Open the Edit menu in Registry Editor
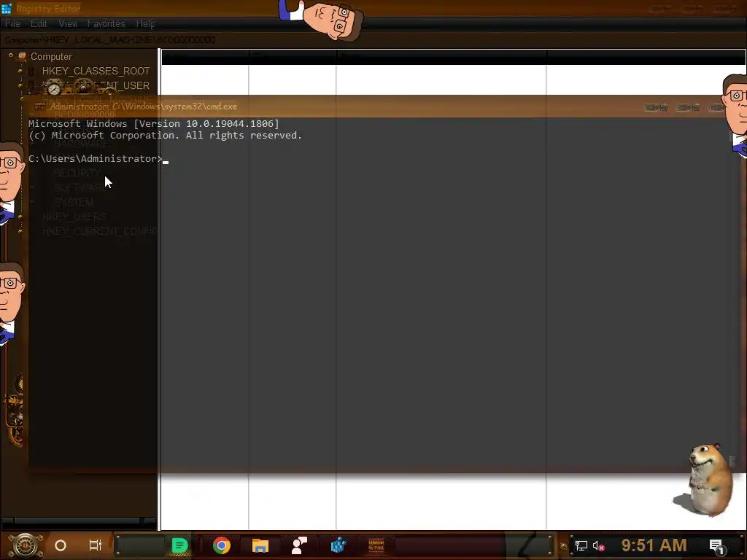 39,24
